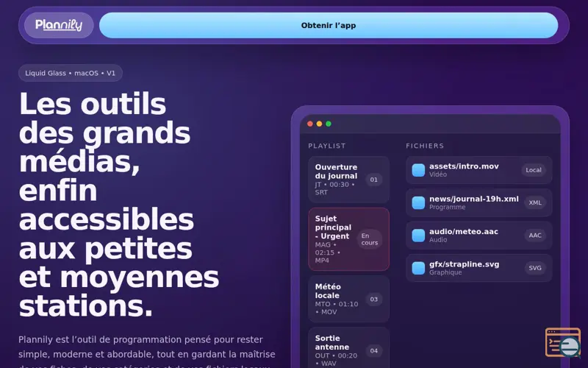Open the audio/meteo.aac file name

point(464,232)
